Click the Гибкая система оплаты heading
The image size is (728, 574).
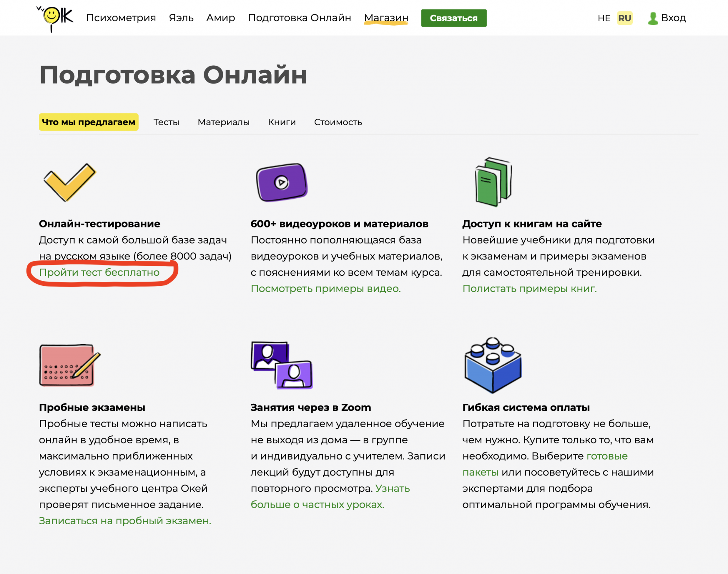coord(526,407)
